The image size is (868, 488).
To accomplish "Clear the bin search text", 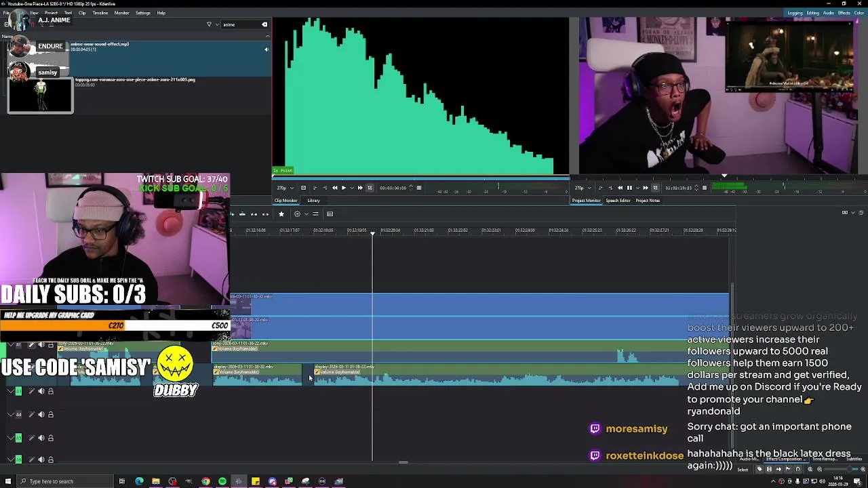I will (264, 24).
